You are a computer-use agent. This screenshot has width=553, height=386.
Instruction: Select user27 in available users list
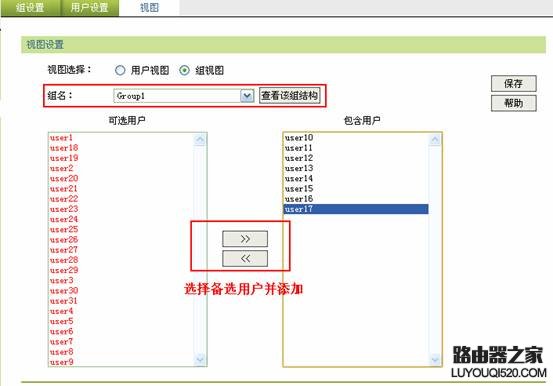tap(122, 251)
